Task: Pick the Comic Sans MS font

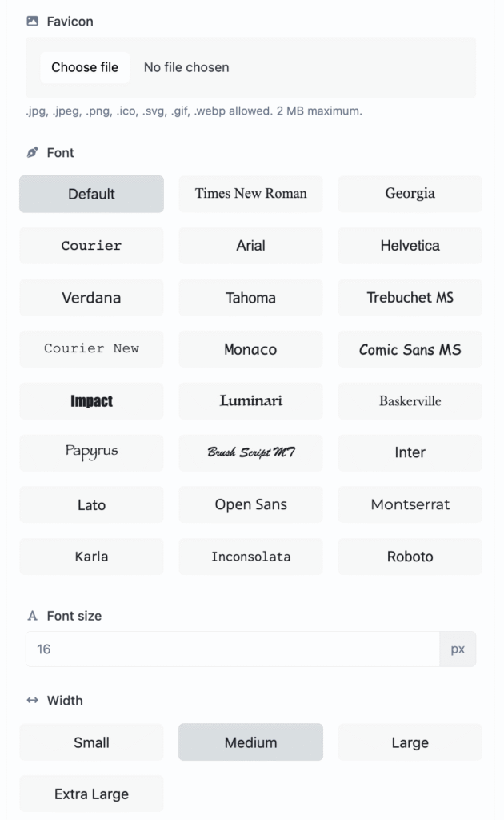Action: (410, 349)
